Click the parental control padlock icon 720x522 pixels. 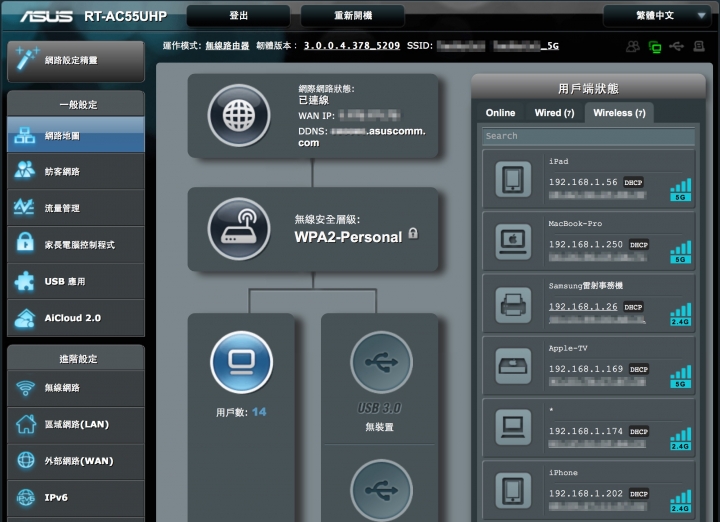[x=25, y=242]
